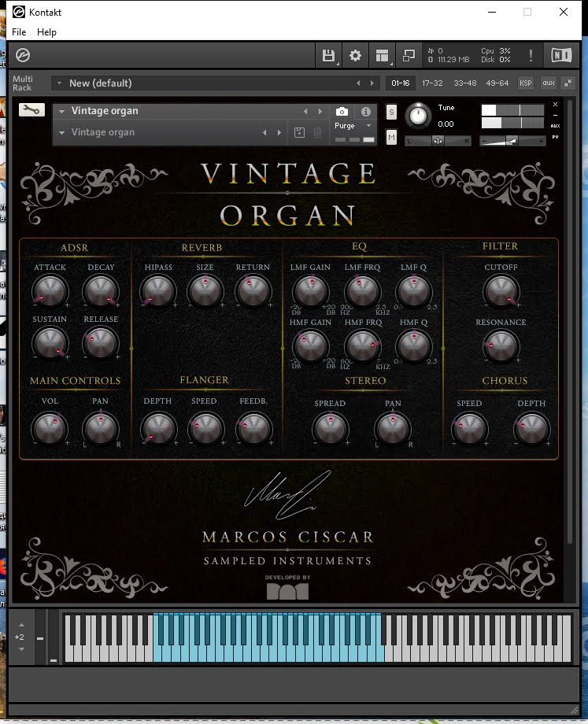Toggle the AUX sends button in header
The height and width of the screenshot is (724, 588).
[555, 126]
